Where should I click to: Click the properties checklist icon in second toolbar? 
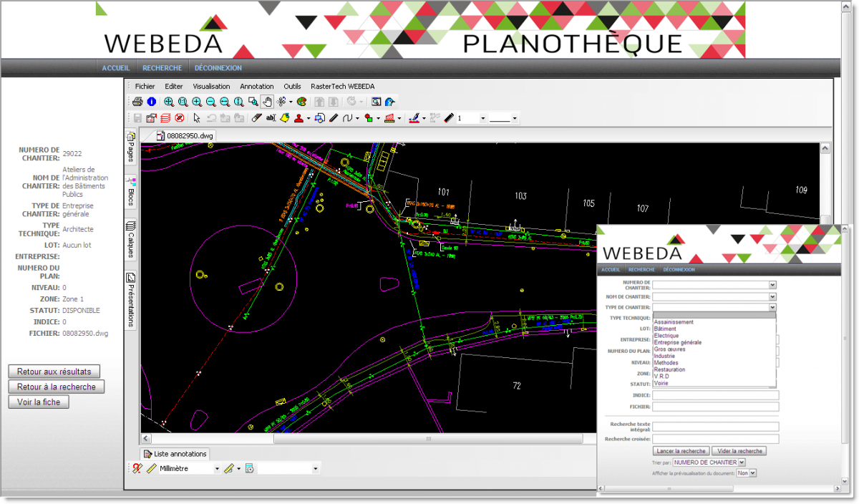(151, 118)
